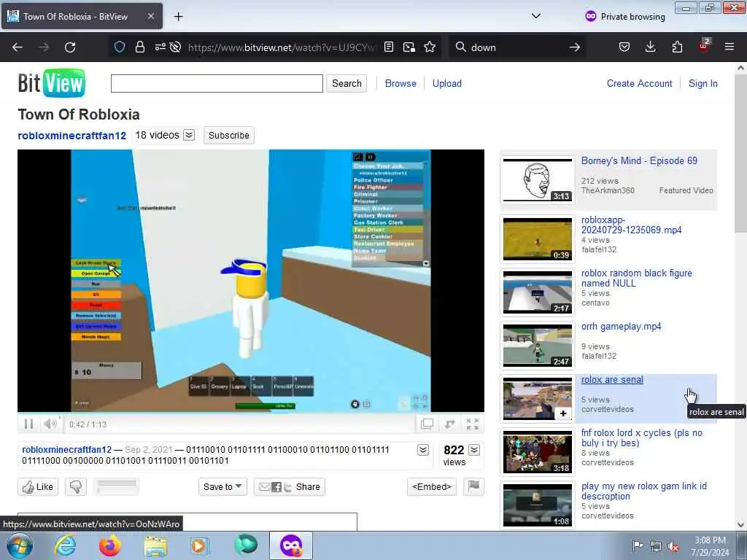The image size is (747, 560).
Task: Like the video
Action: tap(38, 486)
